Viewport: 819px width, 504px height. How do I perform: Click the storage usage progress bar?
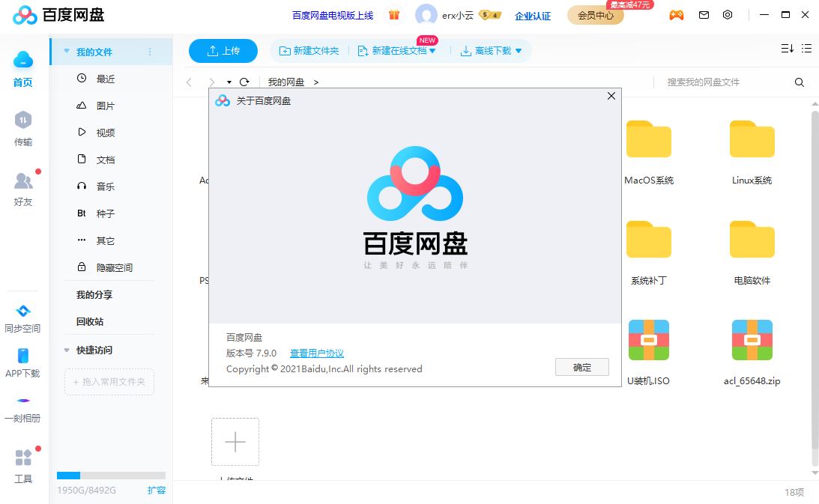point(111,476)
